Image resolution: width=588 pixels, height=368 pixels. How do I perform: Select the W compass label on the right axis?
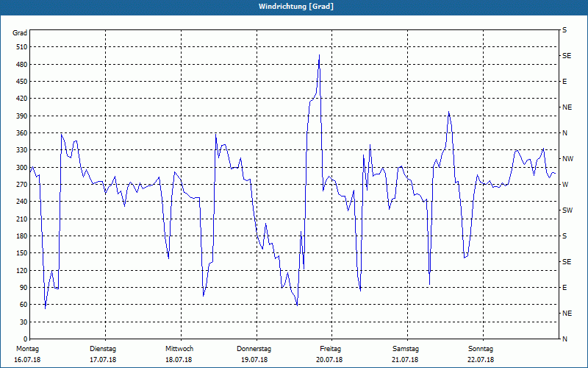(x=565, y=185)
